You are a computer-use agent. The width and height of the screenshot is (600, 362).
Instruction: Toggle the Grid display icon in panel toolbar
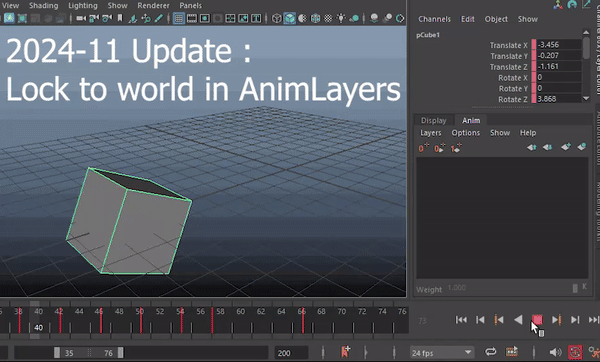click(x=179, y=18)
